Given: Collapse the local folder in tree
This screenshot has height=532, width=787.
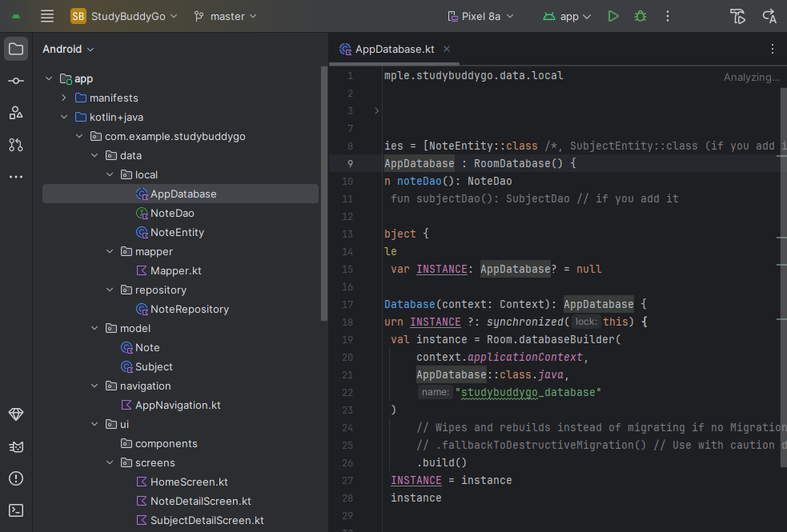Looking at the screenshot, I should (x=110, y=174).
